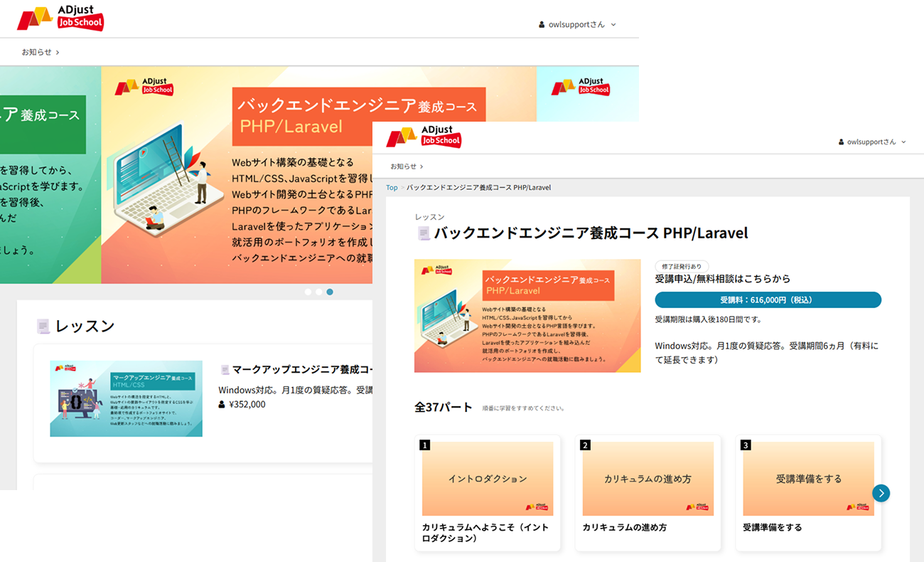Click breadcrumb バックエンドエンジニア養成コース PHP/Laravel
This screenshot has width=924, height=562.
tap(478, 188)
